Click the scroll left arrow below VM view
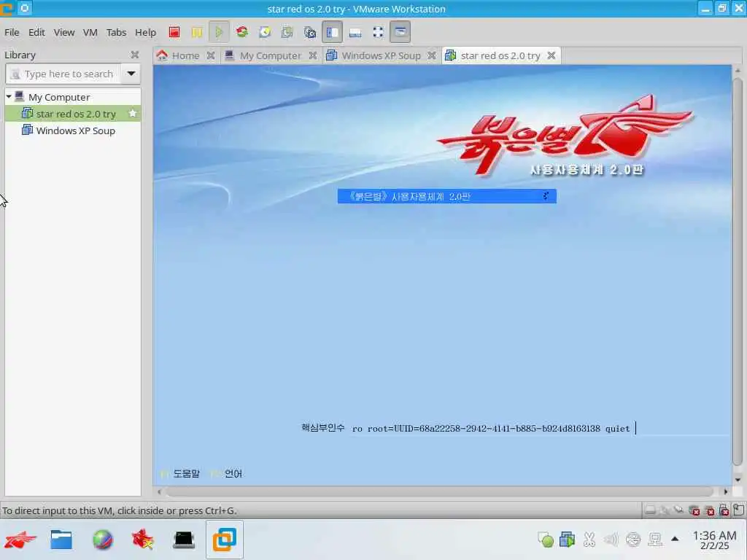The height and width of the screenshot is (560, 747). point(159,491)
